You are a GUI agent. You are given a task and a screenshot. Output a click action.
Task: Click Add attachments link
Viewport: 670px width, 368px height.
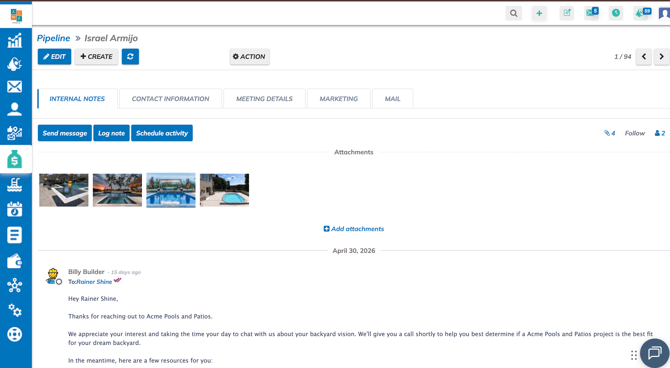coord(354,229)
